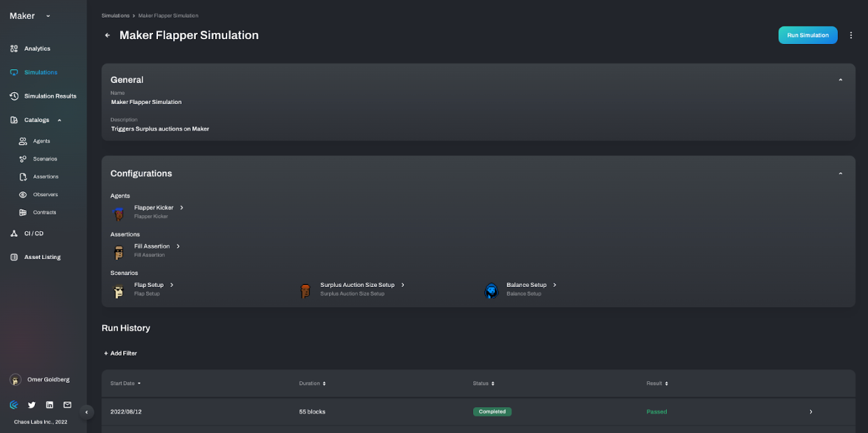Click the Balance Setup avatar

pos(491,291)
